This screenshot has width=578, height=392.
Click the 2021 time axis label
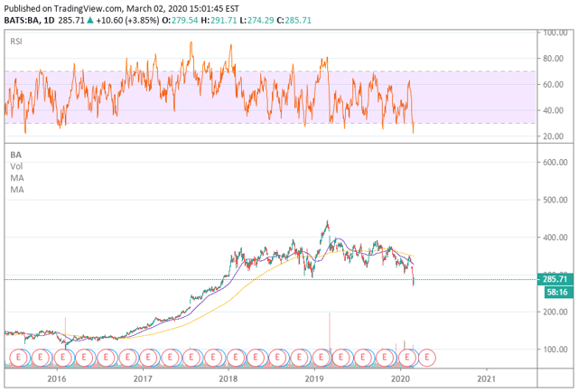point(486,378)
